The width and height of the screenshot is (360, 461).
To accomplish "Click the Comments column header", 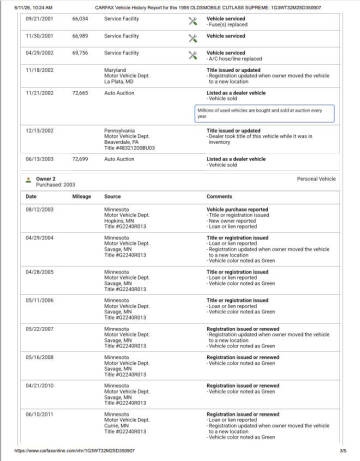I will (x=219, y=196).
